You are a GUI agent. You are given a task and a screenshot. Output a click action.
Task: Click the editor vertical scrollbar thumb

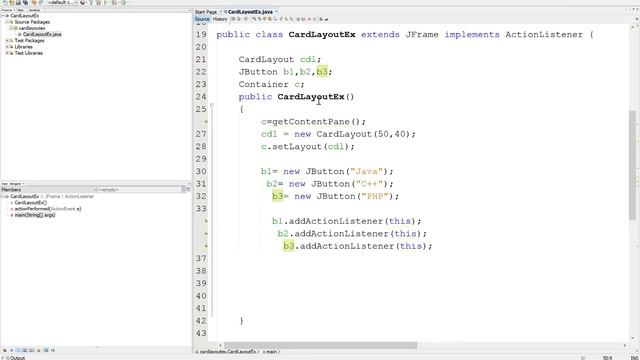point(633,165)
